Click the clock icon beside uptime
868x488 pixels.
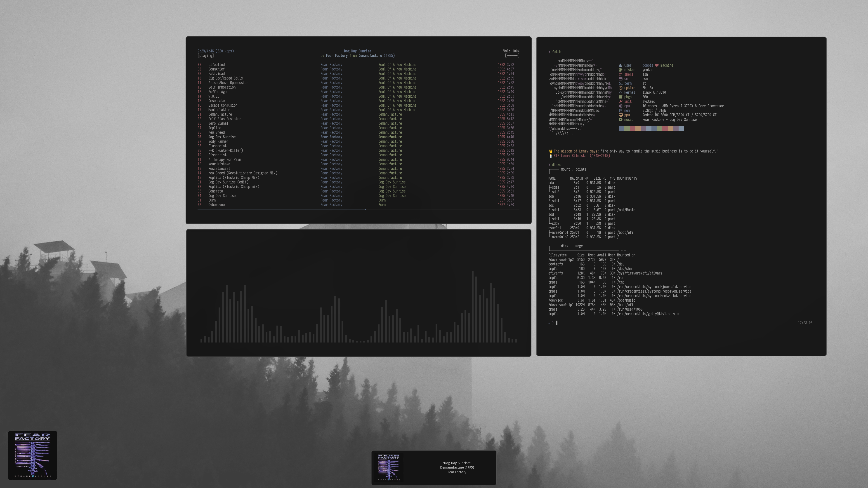(x=620, y=88)
